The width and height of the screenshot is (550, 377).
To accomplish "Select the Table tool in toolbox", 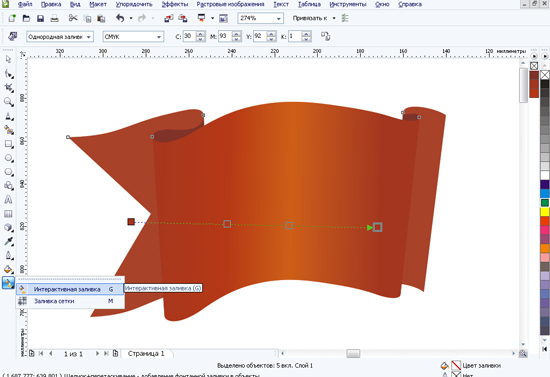I will point(8,214).
